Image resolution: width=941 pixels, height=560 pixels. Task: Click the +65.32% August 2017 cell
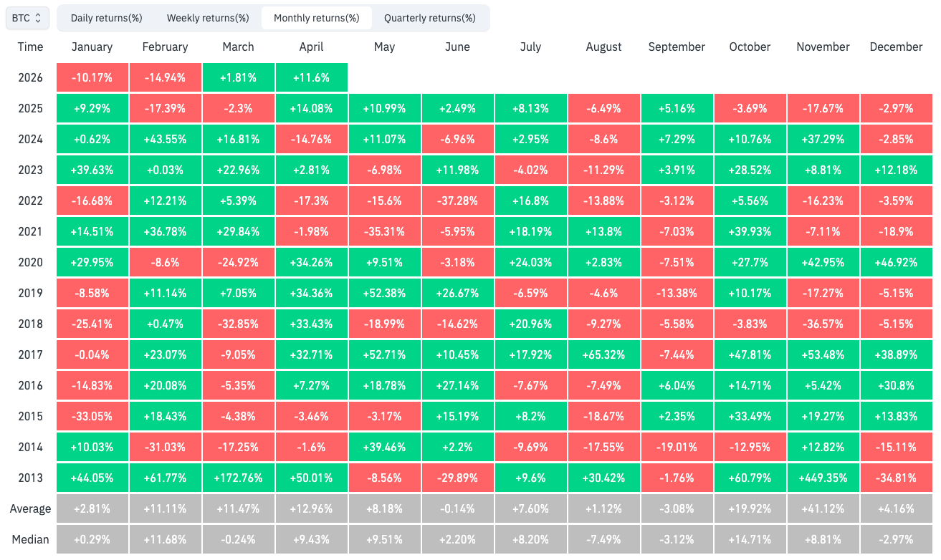point(603,354)
